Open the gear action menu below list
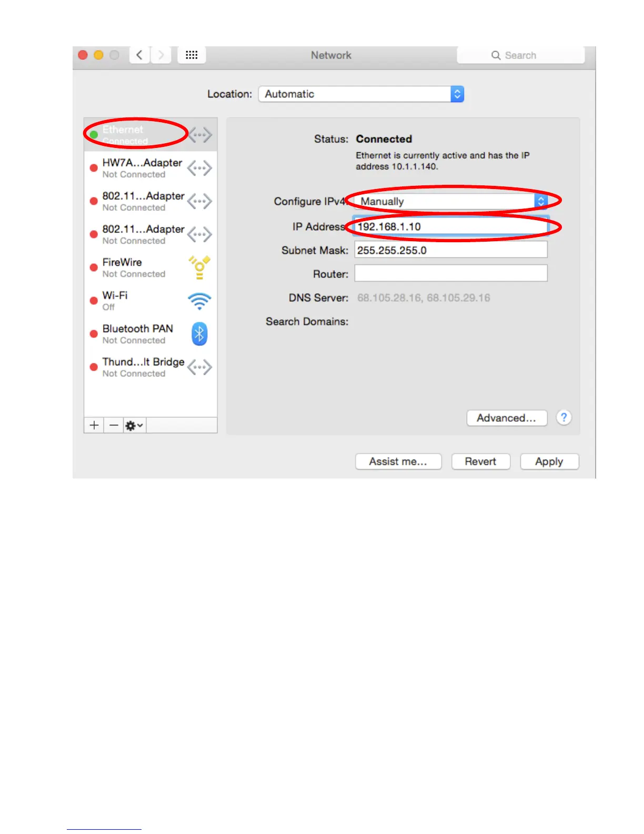 (x=134, y=425)
